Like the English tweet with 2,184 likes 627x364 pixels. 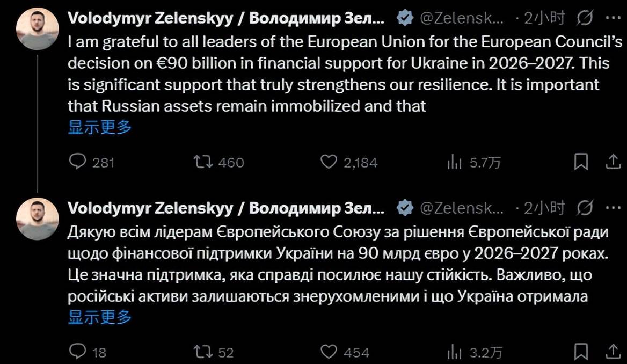[328, 162]
